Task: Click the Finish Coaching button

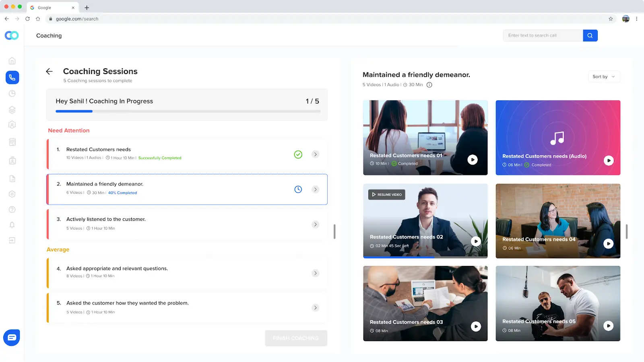Action: pyautogui.click(x=296, y=338)
